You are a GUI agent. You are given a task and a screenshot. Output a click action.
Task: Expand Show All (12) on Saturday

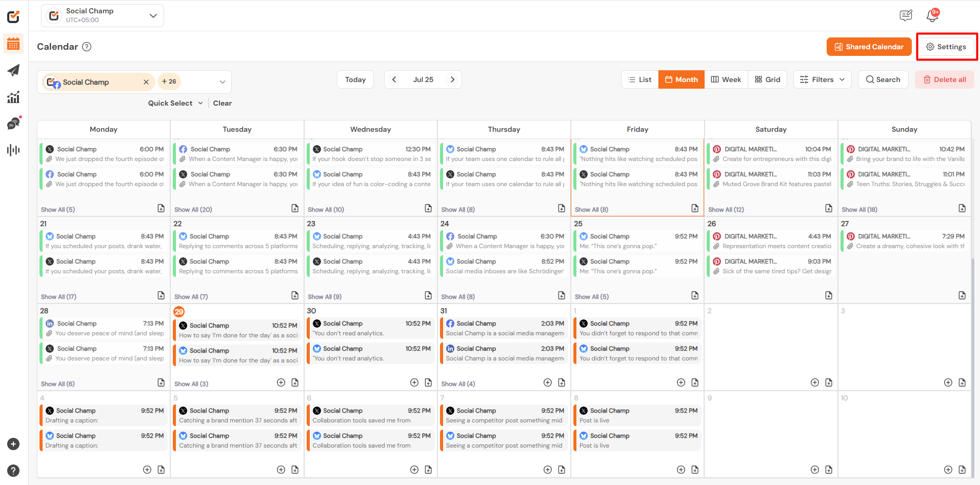click(726, 210)
